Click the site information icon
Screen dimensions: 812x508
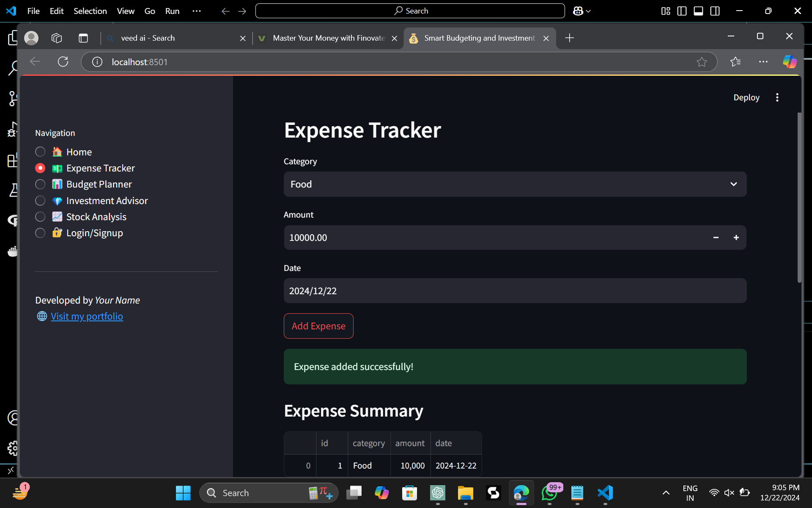(x=97, y=62)
